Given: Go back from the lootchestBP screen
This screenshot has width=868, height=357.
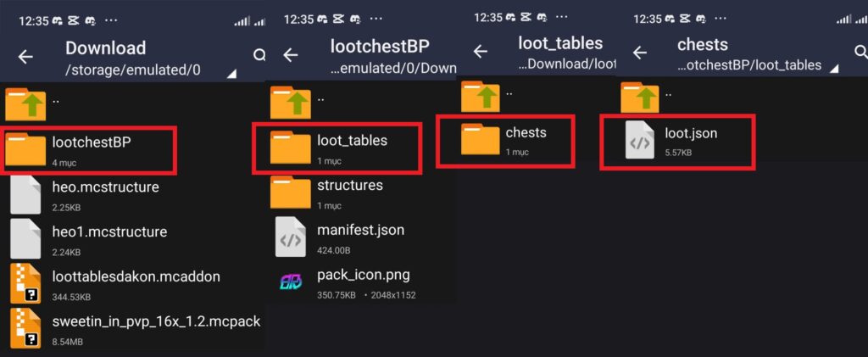Looking at the screenshot, I should point(291,55).
